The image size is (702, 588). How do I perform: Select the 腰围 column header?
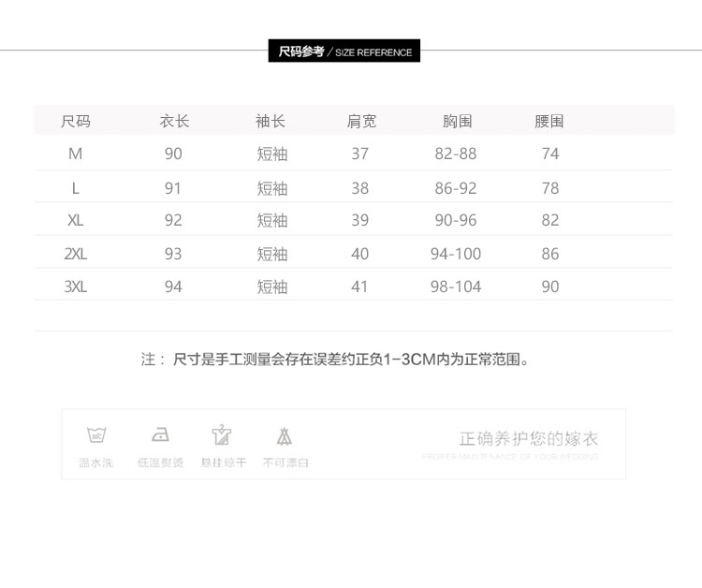(548, 121)
